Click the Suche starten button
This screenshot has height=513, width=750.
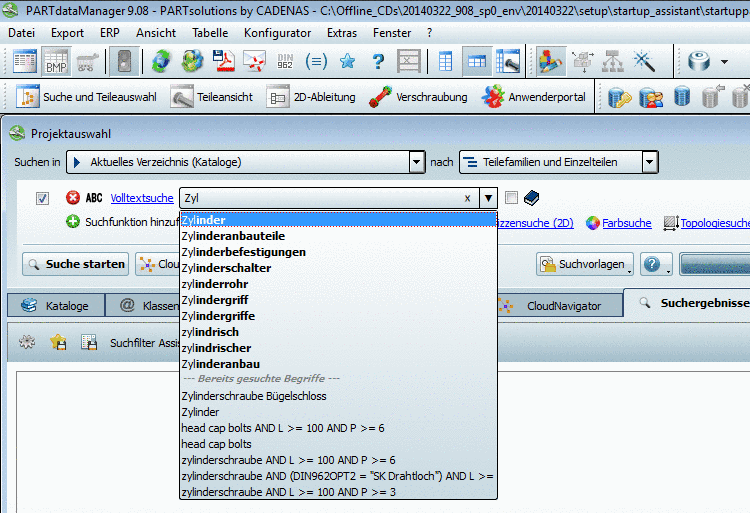pos(76,264)
